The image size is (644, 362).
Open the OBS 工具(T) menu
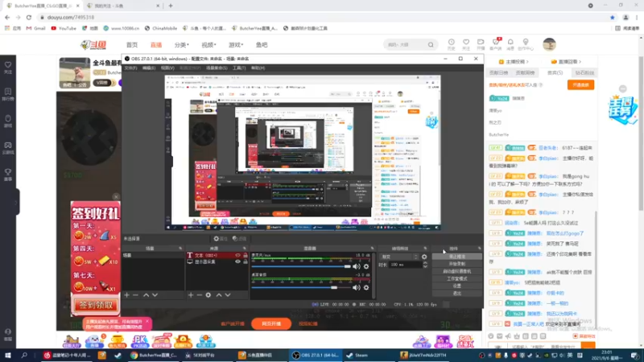tap(239, 68)
